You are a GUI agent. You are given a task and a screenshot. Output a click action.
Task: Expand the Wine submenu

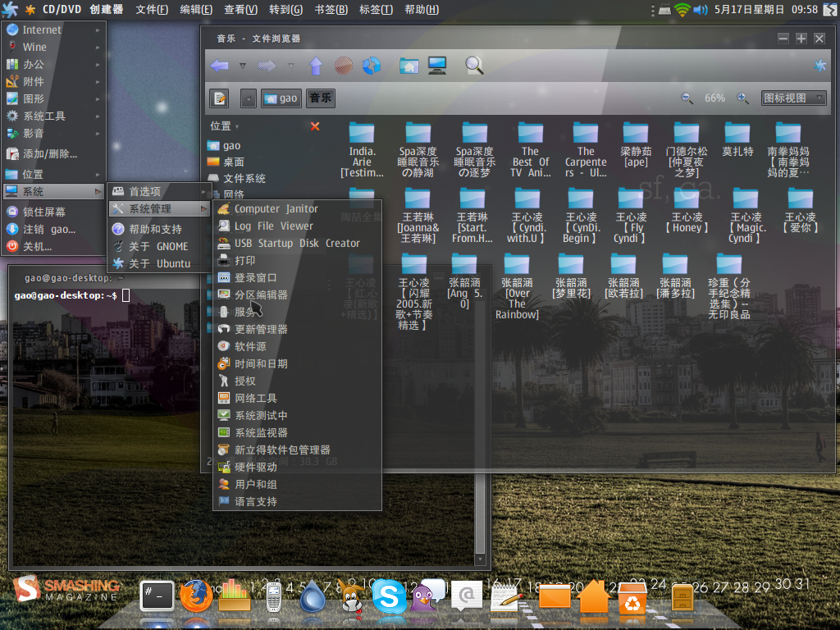pyautogui.click(x=53, y=47)
